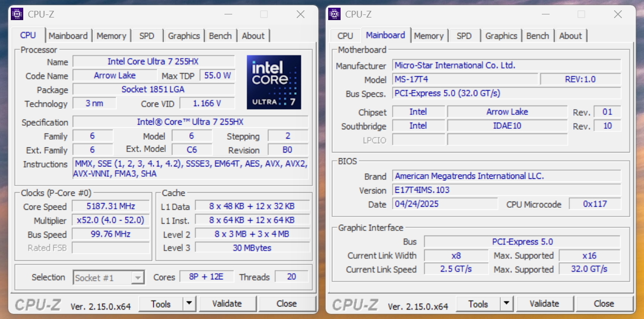Minimize the left CPU-Z window
The width and height of the screenshot is (644, 319).
(x=228, y=14)
